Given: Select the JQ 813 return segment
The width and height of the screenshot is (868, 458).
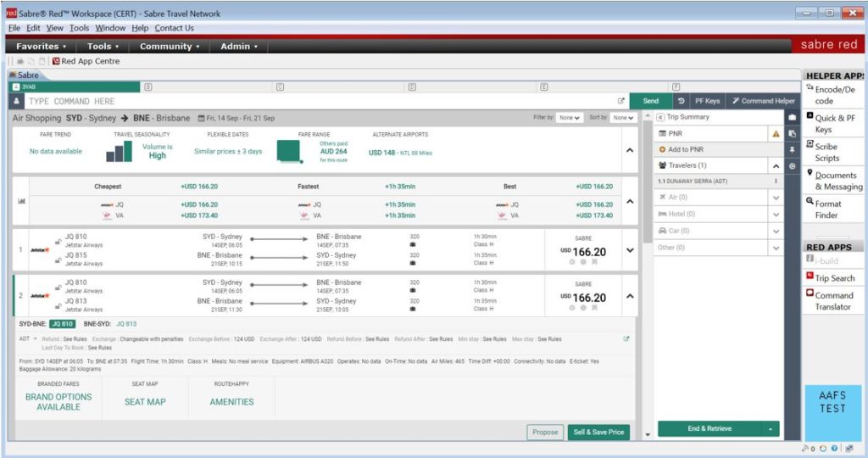Looking at the screenshot, I should 126,324.
